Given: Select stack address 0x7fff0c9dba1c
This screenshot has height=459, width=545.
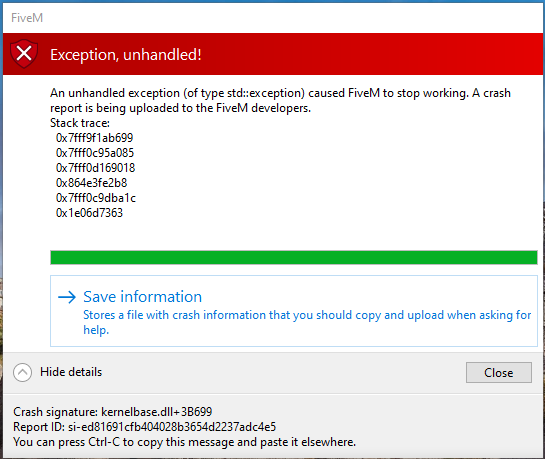Looking at the screenshot, I should click(96, 198).
